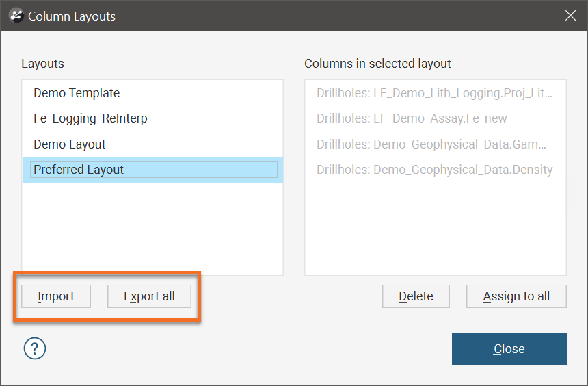Click the Demo_Geophysical_Data.Gam... column entry
The height and width of the screenshot is (386, 588).
[431, 144]
